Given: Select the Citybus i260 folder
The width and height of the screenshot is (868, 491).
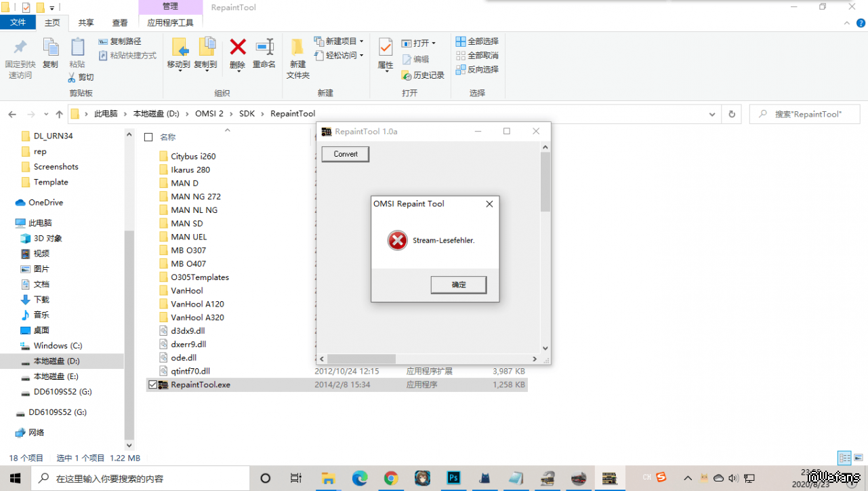Looking at the screenshot, I should [193, 156].
